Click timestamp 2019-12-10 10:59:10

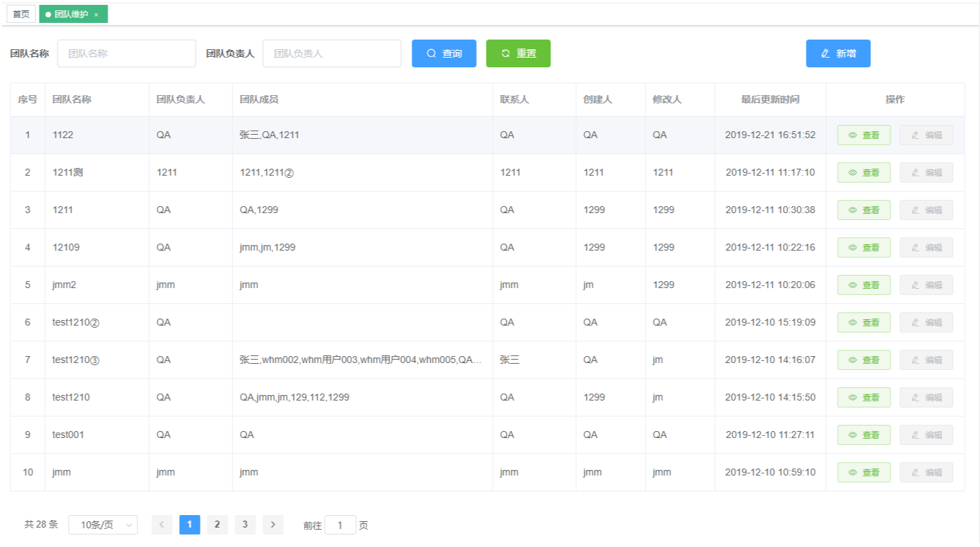point(770,472)
